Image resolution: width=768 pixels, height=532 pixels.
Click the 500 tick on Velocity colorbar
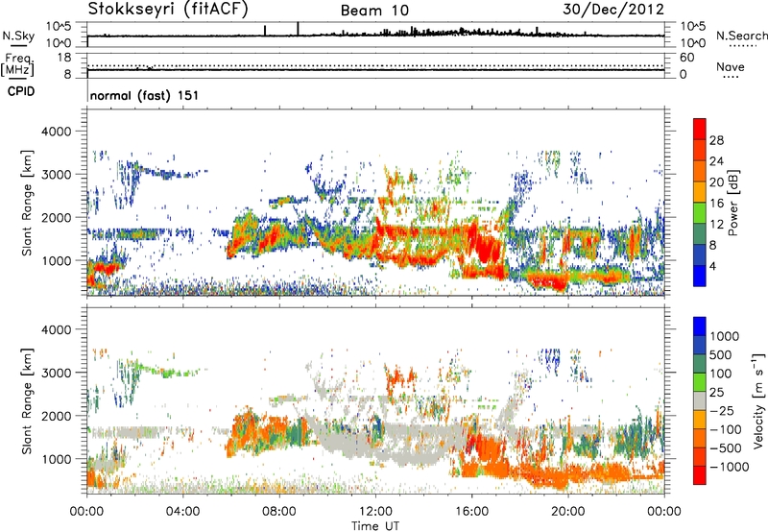tap(721, 354)
